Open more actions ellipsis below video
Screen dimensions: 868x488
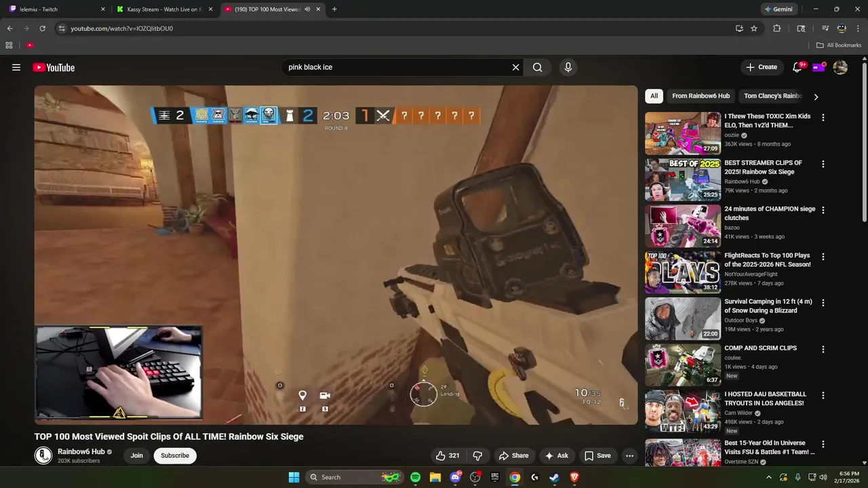(629, 455)
